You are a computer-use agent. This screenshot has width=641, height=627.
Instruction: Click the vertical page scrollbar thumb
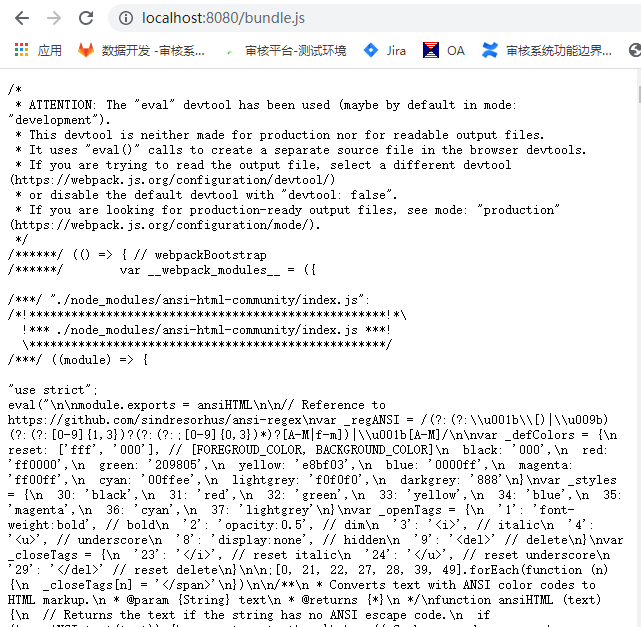pyautogui.click(x=639, y=94)
